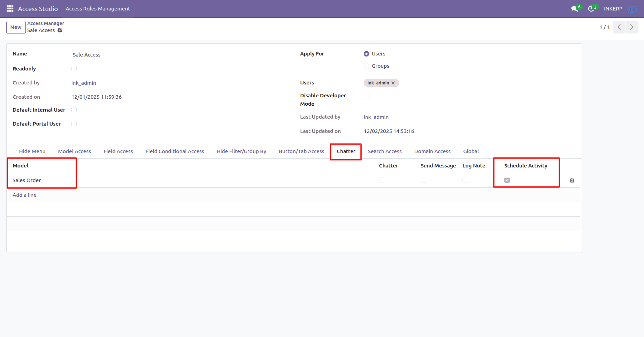The height and width of the screenshot is (337, 644).
Task: Delete the Sales Order row with trash icon
Action: (x=572, y=180)
